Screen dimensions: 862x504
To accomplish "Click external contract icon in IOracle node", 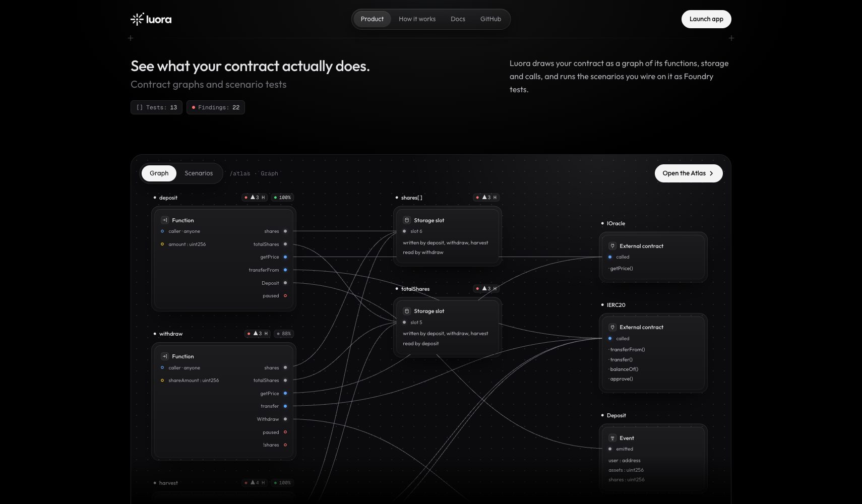I will (x=612, y=246).
